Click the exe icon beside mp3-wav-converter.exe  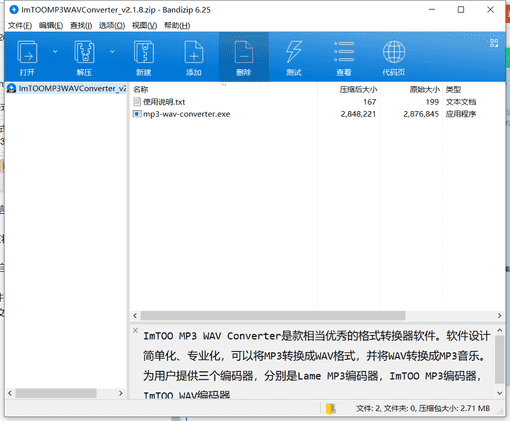pos(137,114)
